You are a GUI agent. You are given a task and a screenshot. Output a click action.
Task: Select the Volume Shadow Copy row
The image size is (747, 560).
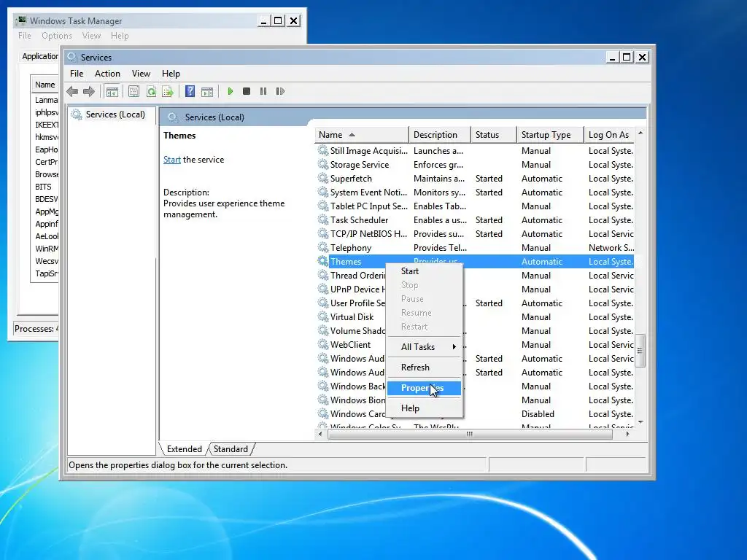(475, 330)
